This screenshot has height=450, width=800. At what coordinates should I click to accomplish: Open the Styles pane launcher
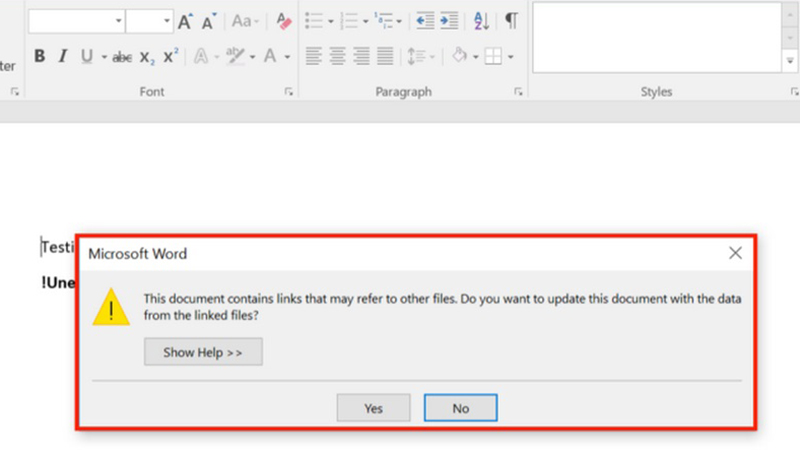(794, 92)
